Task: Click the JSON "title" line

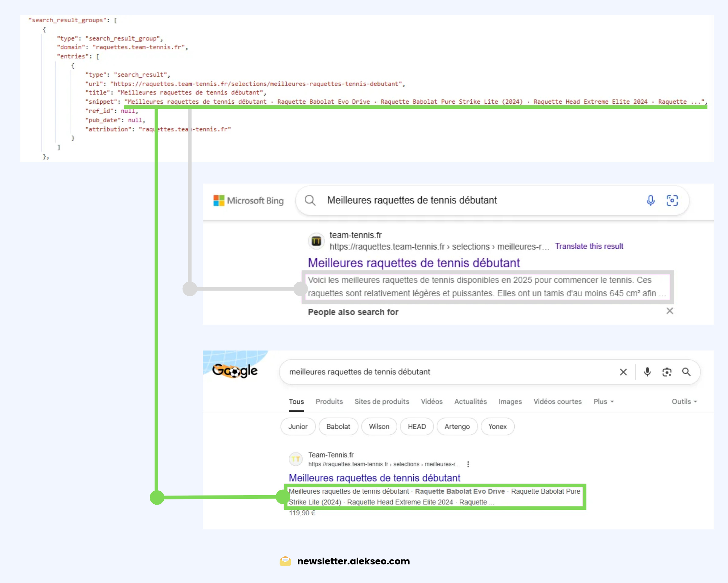Action: pos(176,93)
